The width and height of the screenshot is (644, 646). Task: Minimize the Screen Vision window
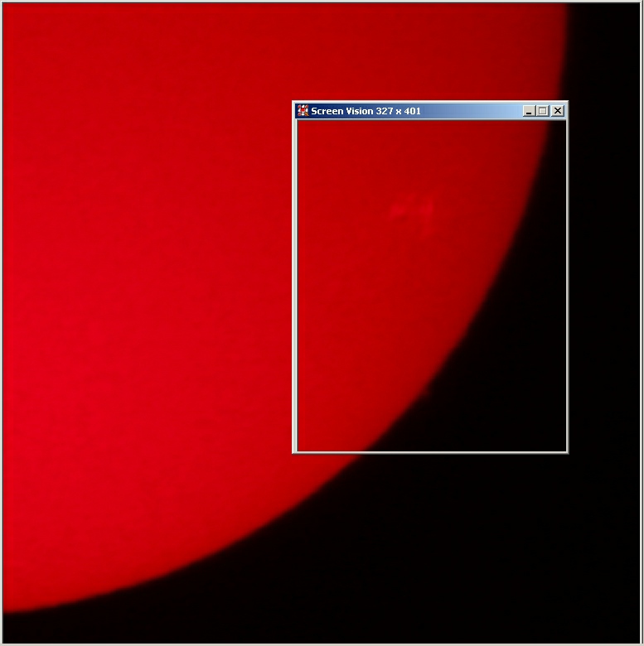529,111
